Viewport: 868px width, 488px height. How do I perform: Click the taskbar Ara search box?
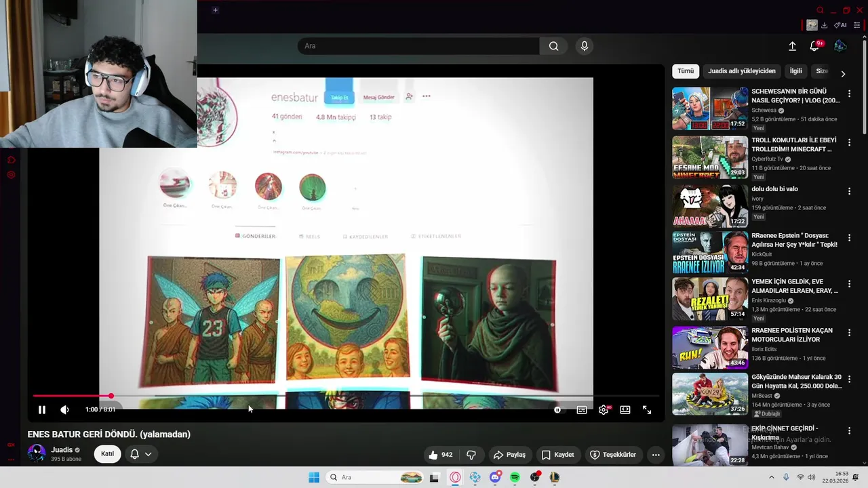click(375, 477)
